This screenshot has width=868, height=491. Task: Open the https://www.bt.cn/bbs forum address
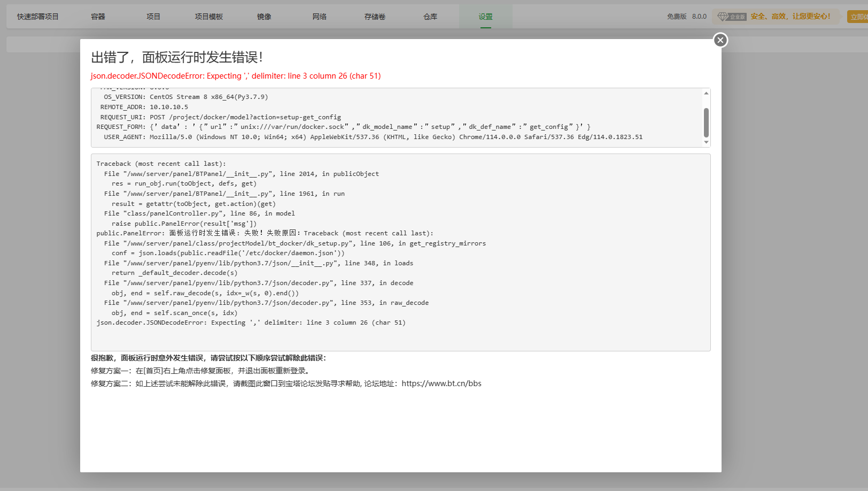tap(441, 383)
